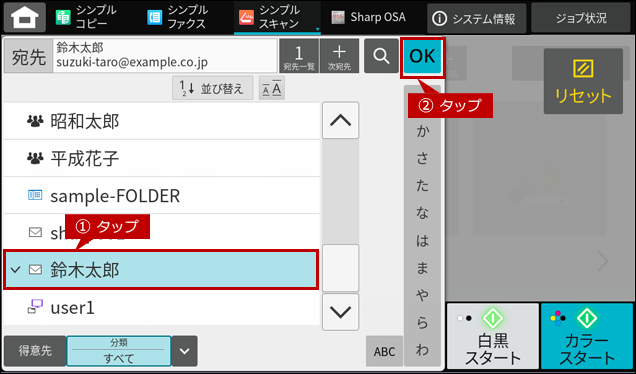The width and height of the screenshot is (636, 374).
Task: Toggle the text size A/A icon
Action: [272, 88]
